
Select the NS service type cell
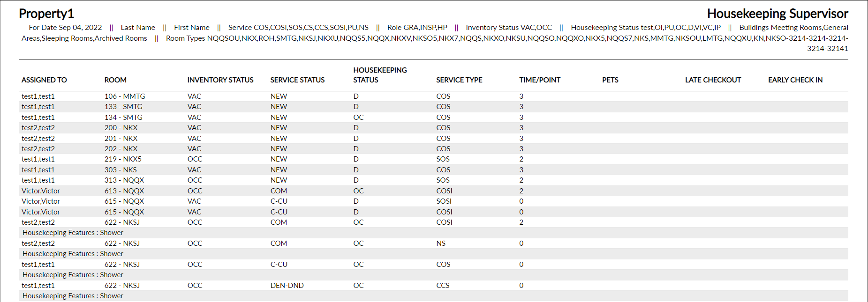[441, 243]
